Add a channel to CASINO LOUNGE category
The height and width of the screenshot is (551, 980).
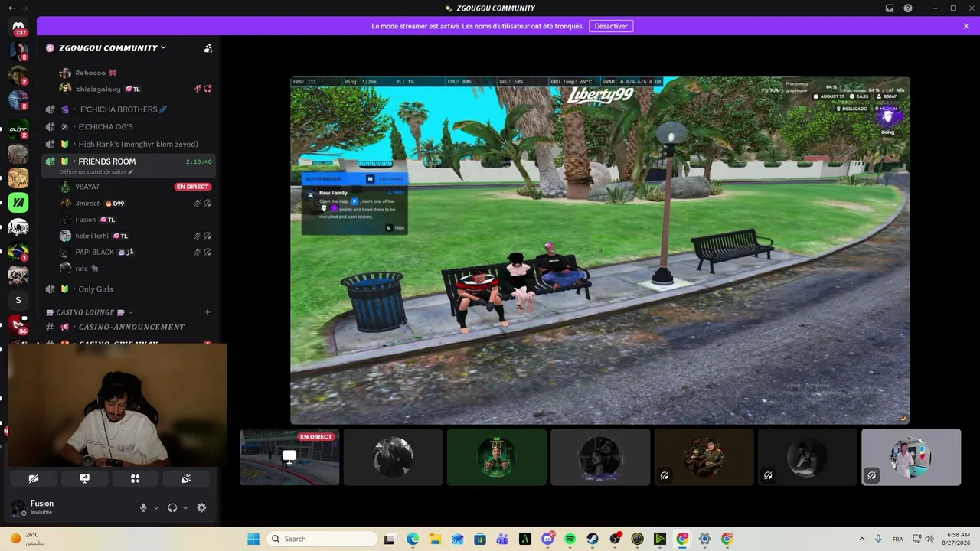coord(207,312)
